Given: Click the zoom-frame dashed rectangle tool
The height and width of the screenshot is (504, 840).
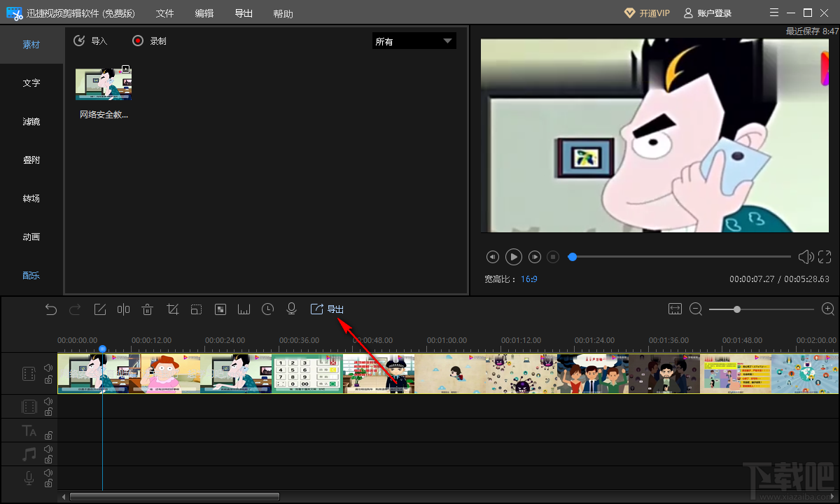Looking at the screenshot, I should tap(196, 309).
